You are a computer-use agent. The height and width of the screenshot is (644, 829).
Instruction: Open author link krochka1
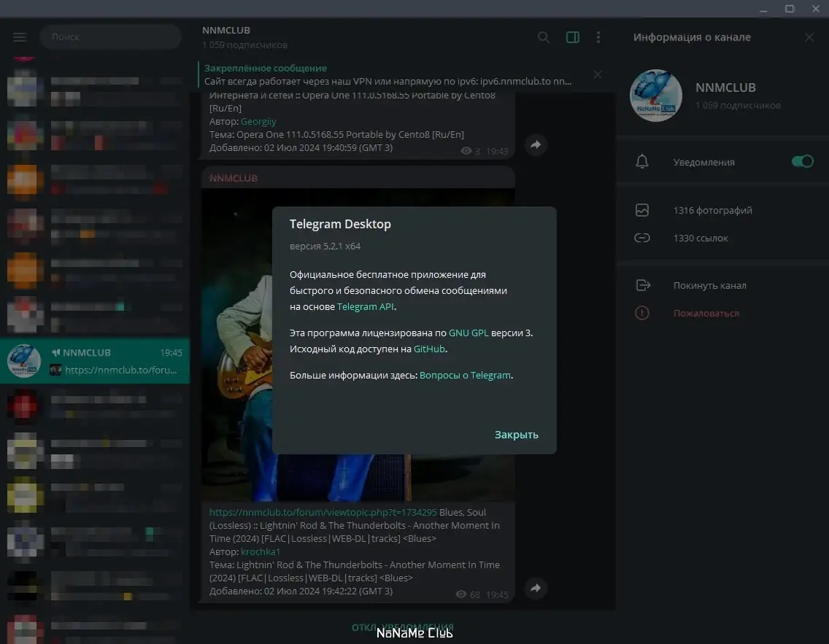click(260, 551)
